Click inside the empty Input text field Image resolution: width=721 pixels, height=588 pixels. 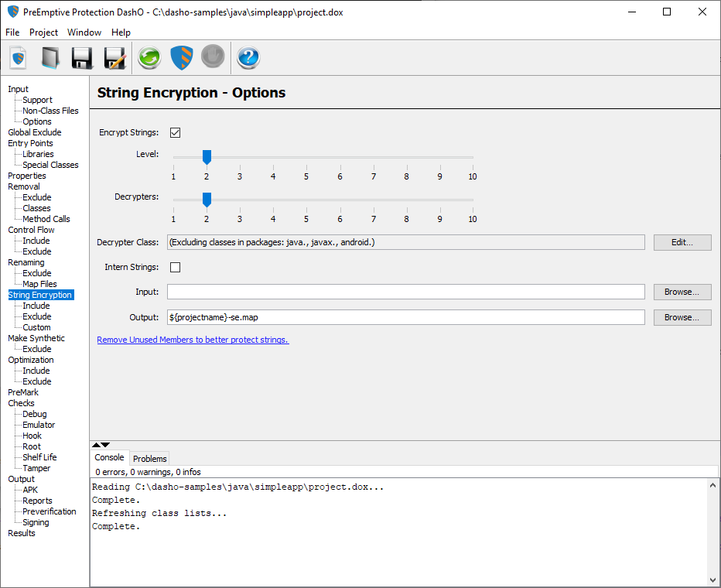coord(406,292)
